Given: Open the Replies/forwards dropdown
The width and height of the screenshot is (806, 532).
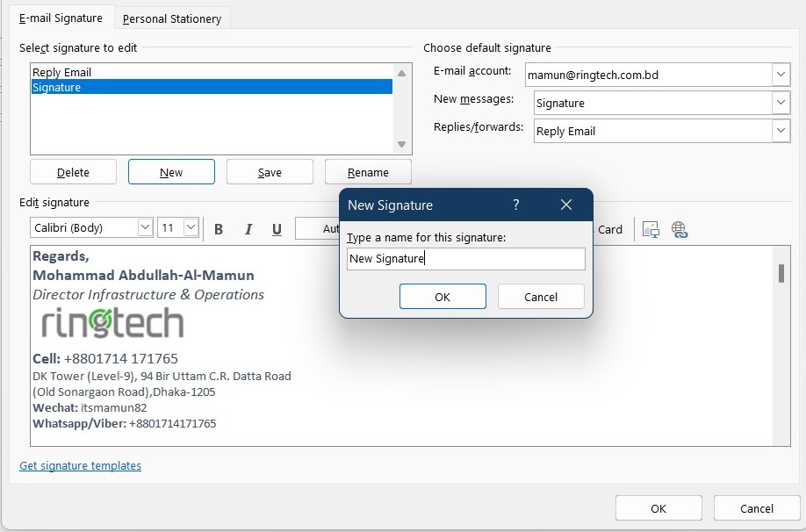Looking at the screenshot, I should pyautogui.click(x=781, y=131).
